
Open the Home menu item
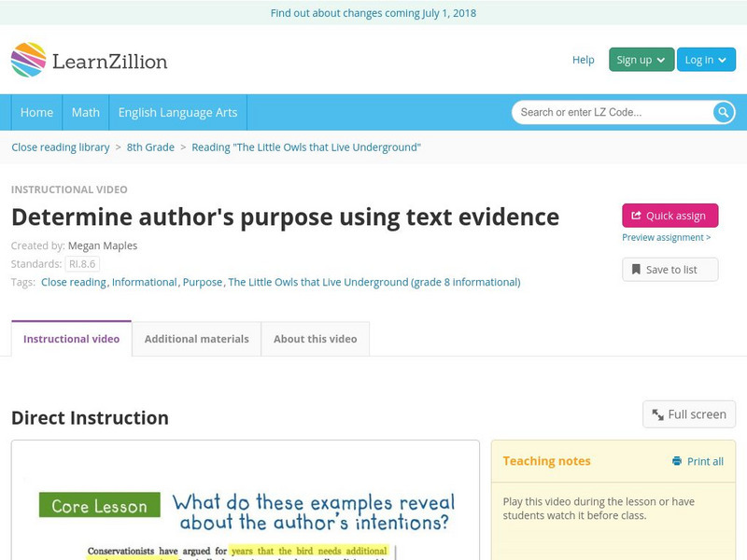36,112
